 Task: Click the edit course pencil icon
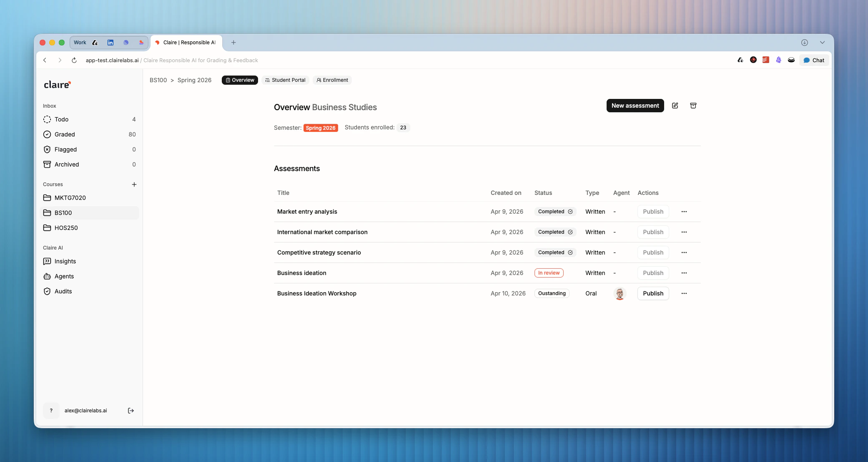[675, 106]
